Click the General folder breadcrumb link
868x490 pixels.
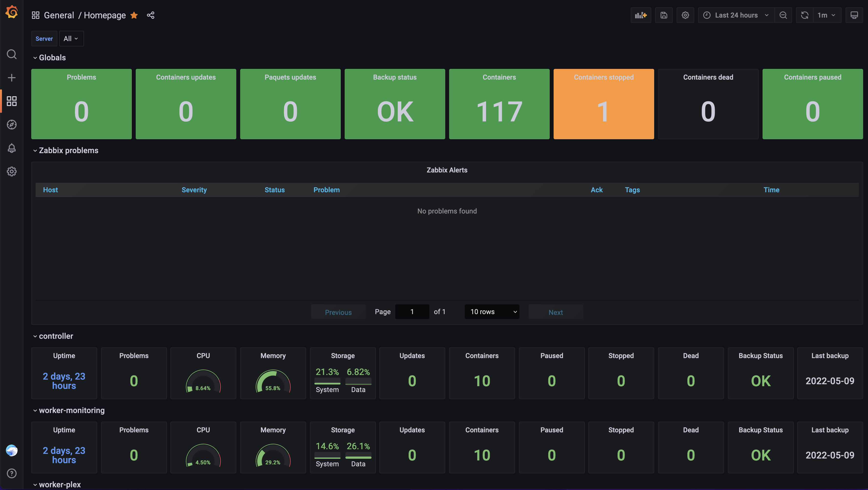(59, 15)
